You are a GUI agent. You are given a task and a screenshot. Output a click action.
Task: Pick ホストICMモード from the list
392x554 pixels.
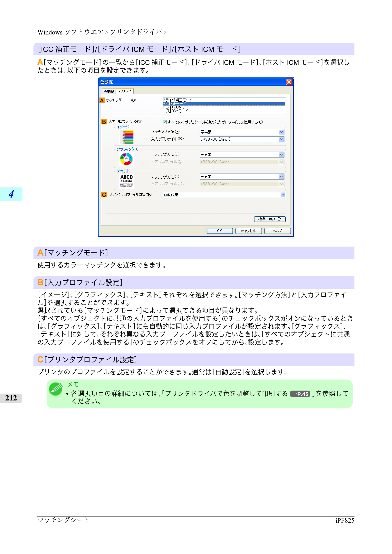[224, 111]
